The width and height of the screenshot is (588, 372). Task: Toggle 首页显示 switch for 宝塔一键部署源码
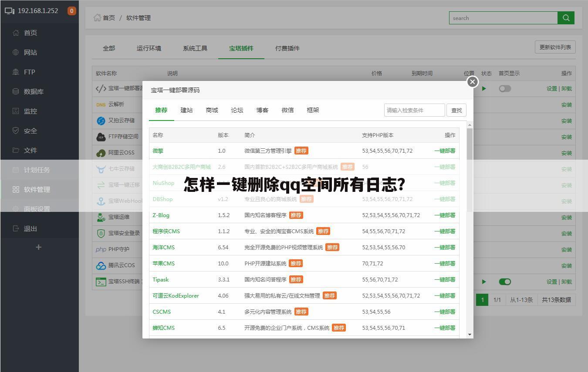505,89
